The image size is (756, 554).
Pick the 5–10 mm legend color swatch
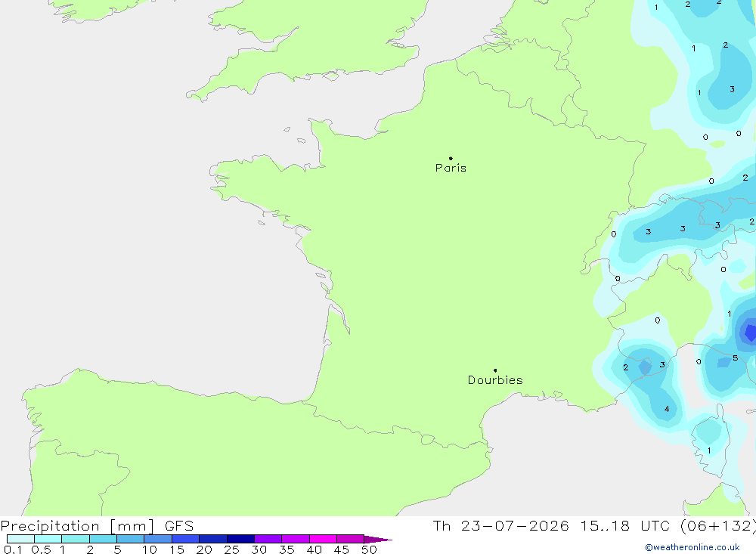coord(131,539)
